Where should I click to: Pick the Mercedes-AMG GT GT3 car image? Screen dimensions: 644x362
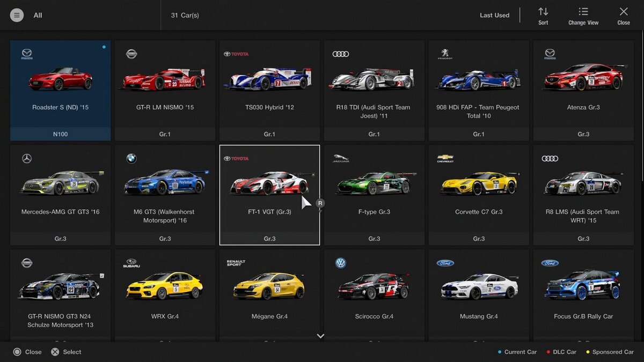[x=62, y=182]
